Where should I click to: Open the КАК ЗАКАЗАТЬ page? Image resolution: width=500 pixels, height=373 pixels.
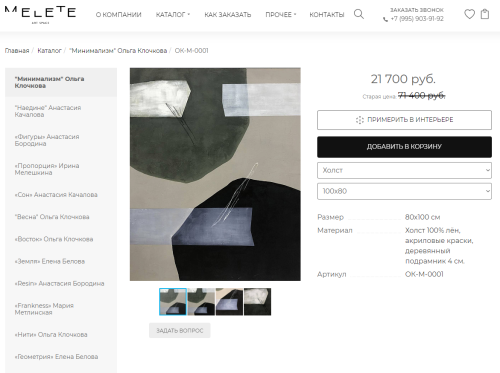pos(228,15)
